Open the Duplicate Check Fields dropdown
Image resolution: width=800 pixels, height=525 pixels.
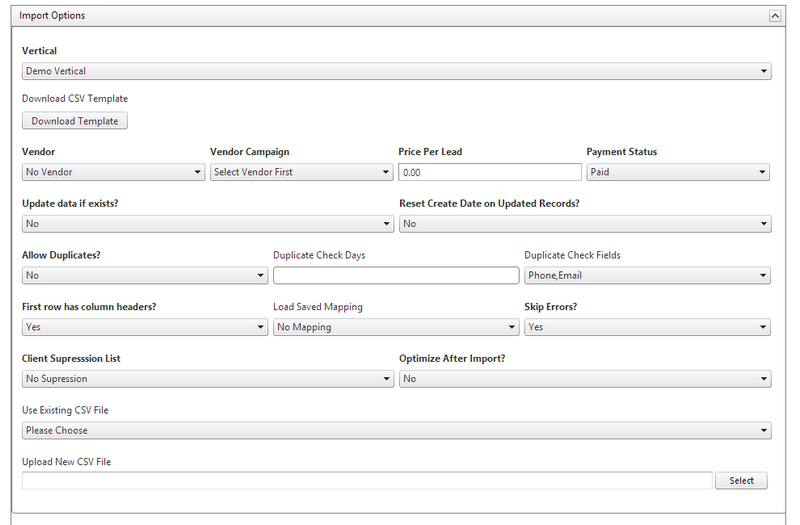click(x=647, y=276)
